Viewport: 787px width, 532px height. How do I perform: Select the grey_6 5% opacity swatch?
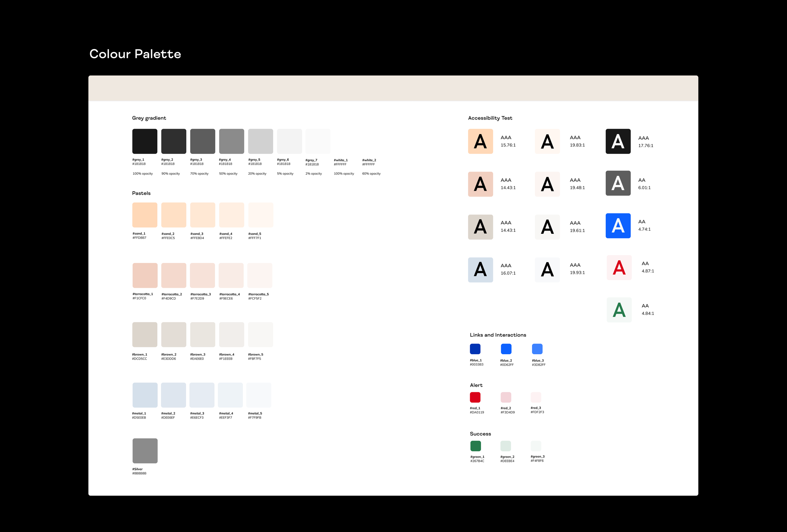pos(290,142)
